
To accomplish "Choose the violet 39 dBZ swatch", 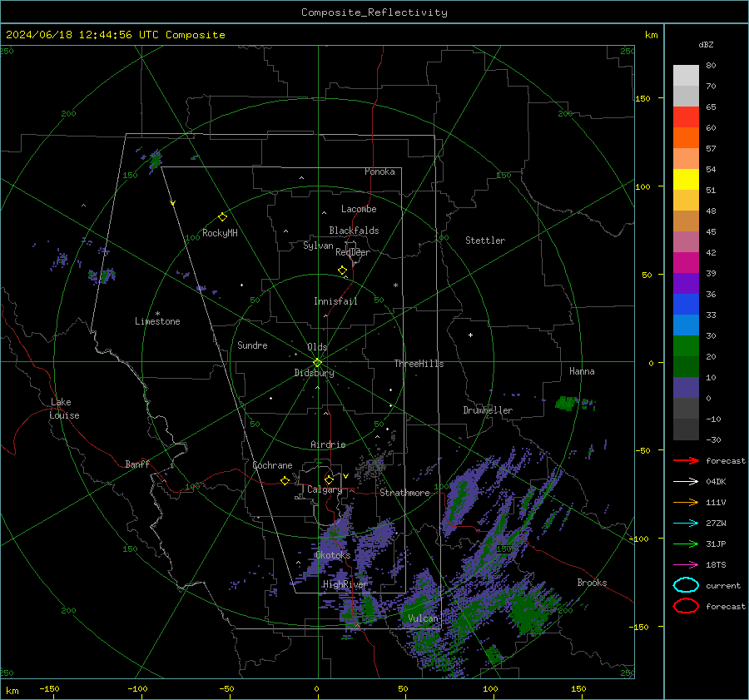I will point(686,284).
